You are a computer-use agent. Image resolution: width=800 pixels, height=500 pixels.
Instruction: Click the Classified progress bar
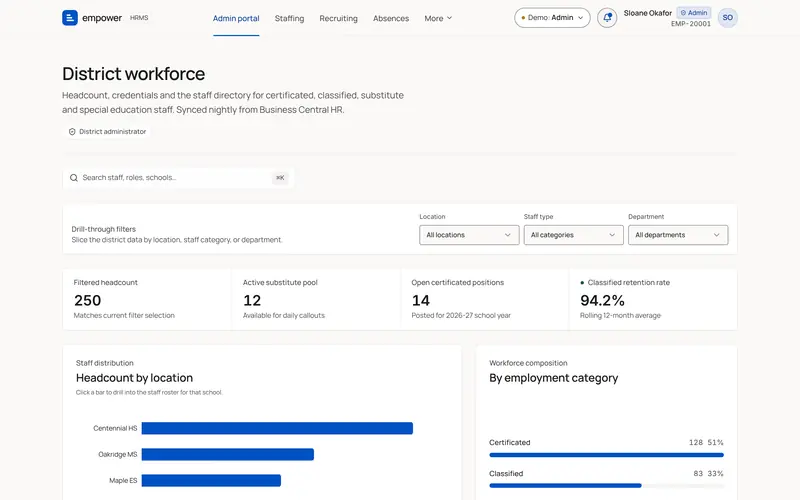(606, 486)
